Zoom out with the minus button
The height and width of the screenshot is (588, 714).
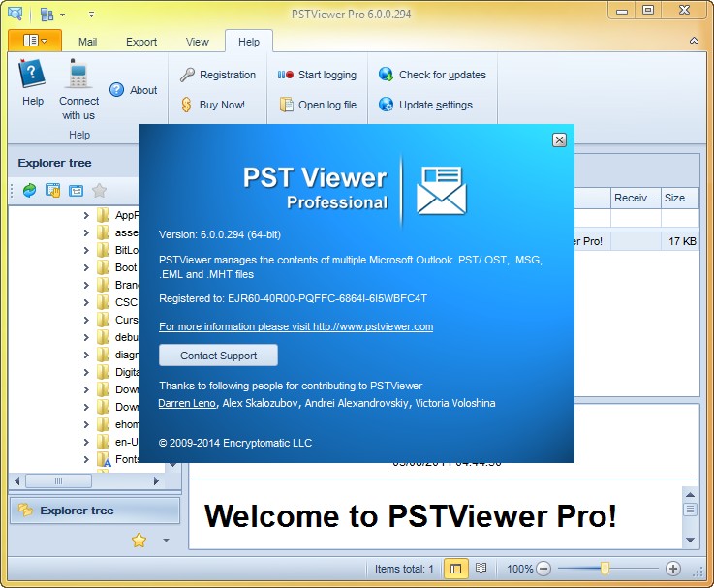pyautogui.click(x=543, y=569)
